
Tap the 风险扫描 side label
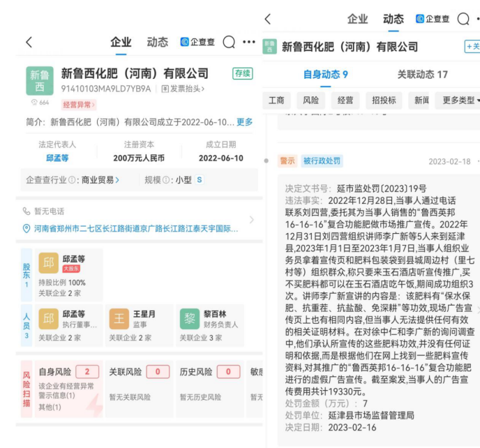tap(27, 389)
